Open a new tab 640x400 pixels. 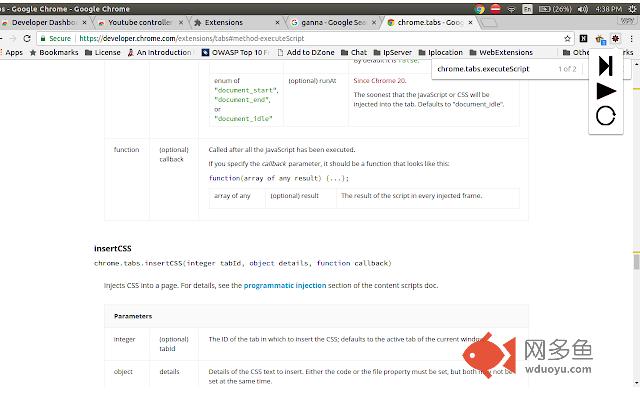coord(489,23)
